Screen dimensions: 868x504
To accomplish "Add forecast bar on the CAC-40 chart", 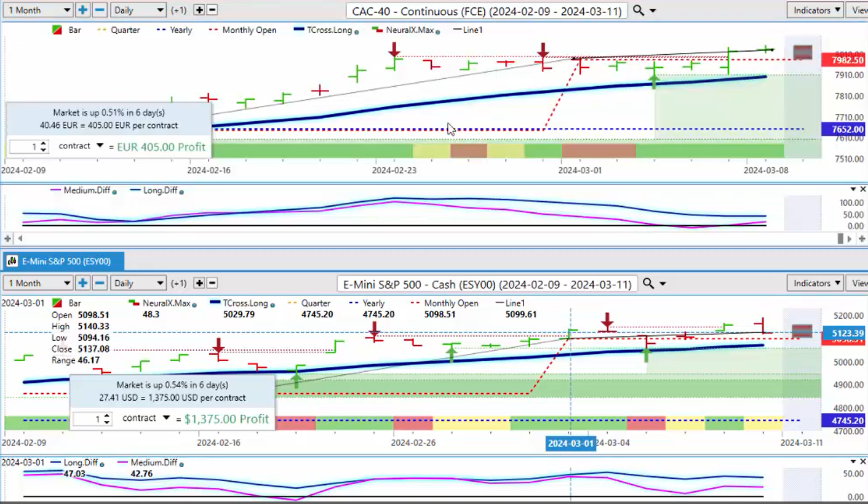I will [199, 10].
